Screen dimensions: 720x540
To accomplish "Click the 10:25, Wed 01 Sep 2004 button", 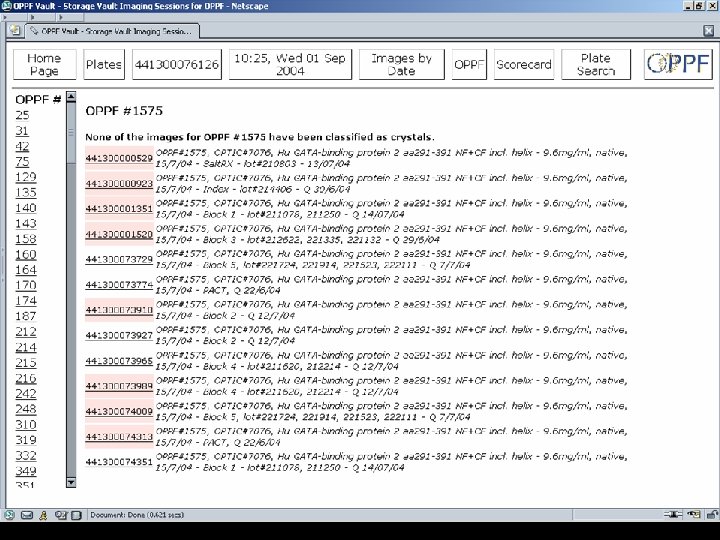I will 290,64.
